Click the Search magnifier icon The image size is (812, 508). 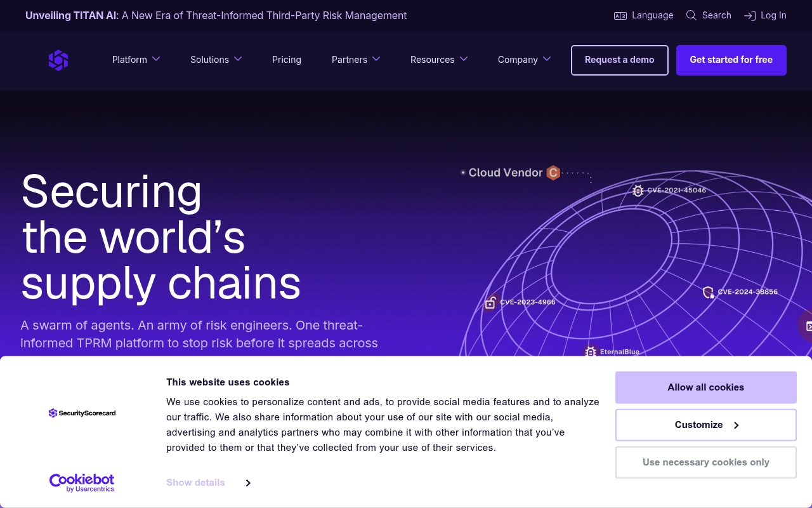click(x=691, y=15)
